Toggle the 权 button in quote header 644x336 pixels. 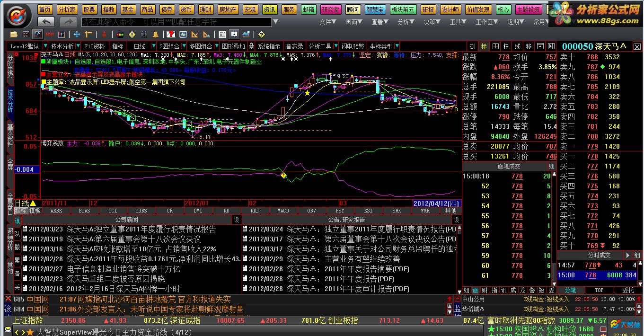[506, 46]
